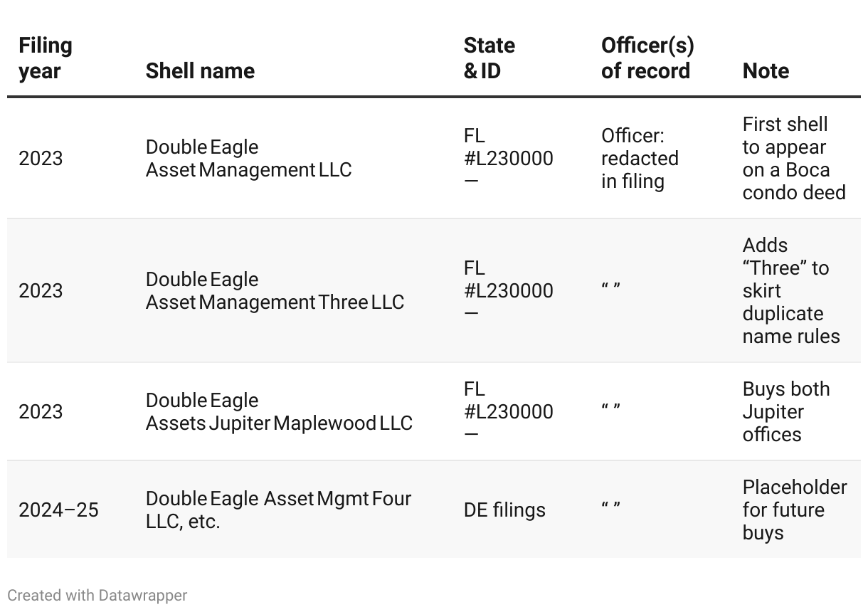Click 'Officer: redacted in filing' cell
Screen dimensions: 868x612
pos(640,159)
